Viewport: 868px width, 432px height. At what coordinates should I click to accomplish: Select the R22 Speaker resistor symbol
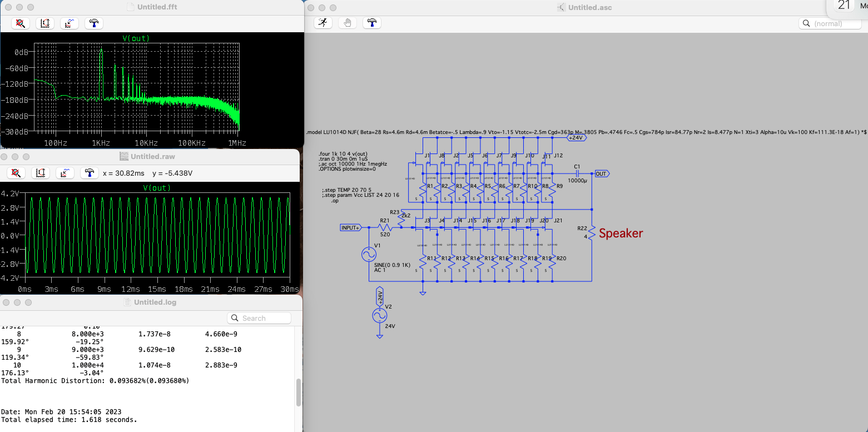(x=592, y=232)
